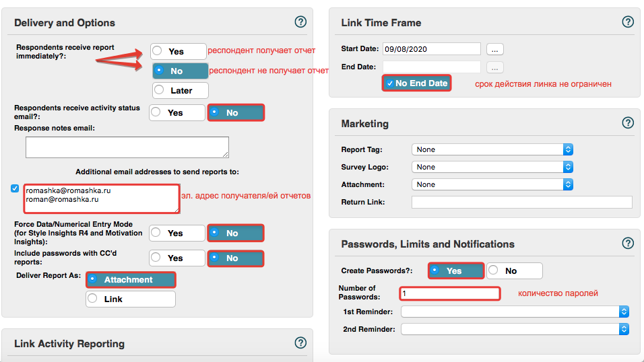Open the Start Date calendar picker button
The height and width of the screenshot is (362, 644).
click(x=494, y=49)
